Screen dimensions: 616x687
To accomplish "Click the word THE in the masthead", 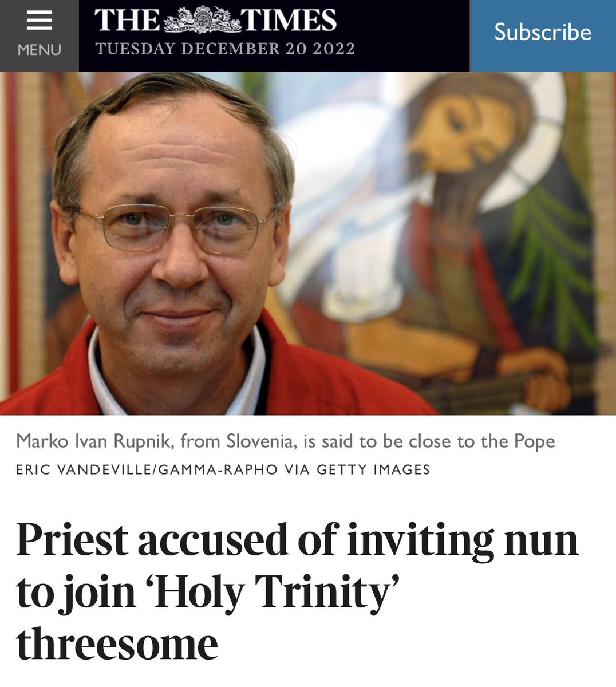I will pos(127,21).
